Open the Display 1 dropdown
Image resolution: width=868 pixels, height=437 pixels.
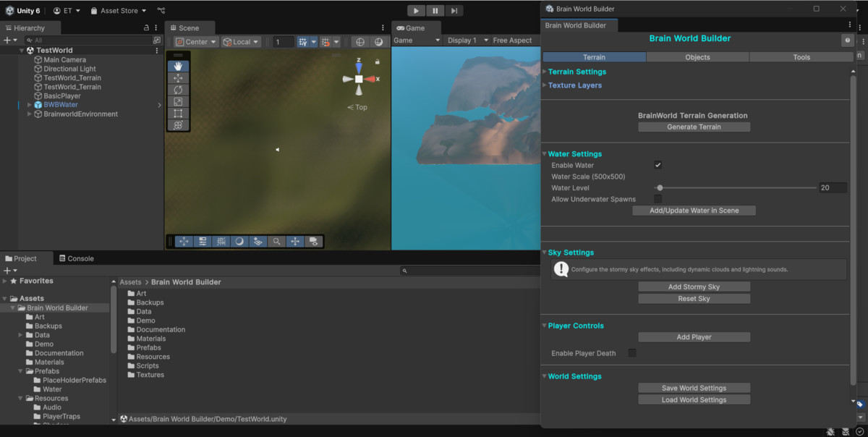click(x=467, y=41)
